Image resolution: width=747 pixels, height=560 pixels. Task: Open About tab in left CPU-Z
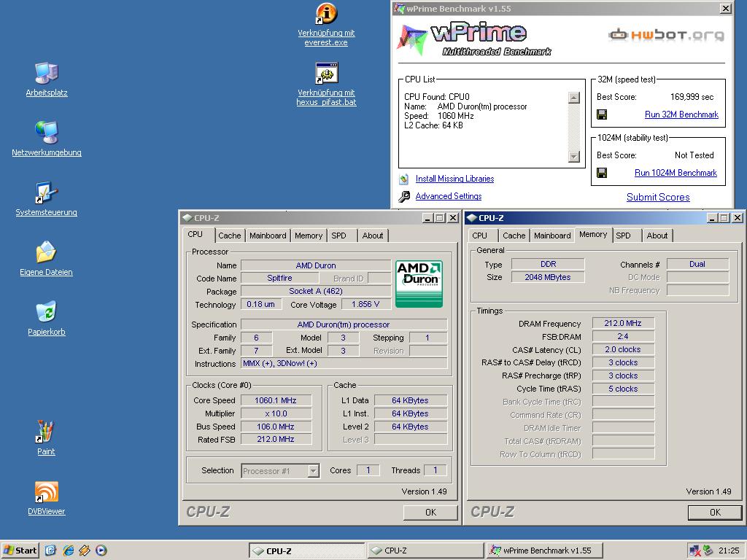373,236
